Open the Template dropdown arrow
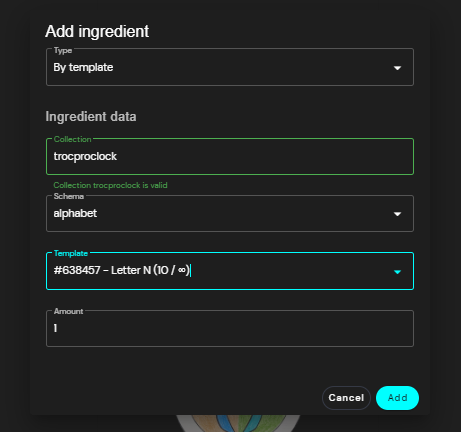The width and height of the screenshot is (461, 432). [x=397, y=272]
